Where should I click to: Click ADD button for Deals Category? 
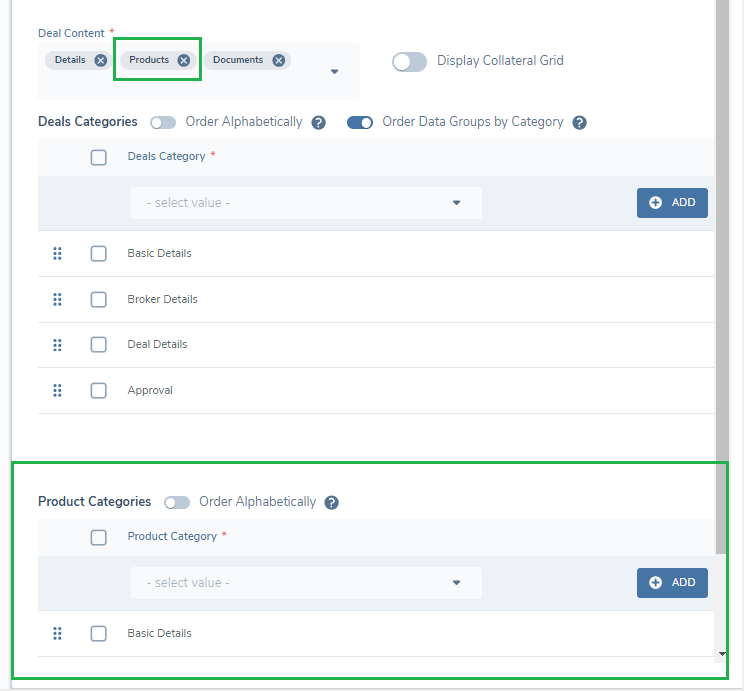(x=672, y=203)
